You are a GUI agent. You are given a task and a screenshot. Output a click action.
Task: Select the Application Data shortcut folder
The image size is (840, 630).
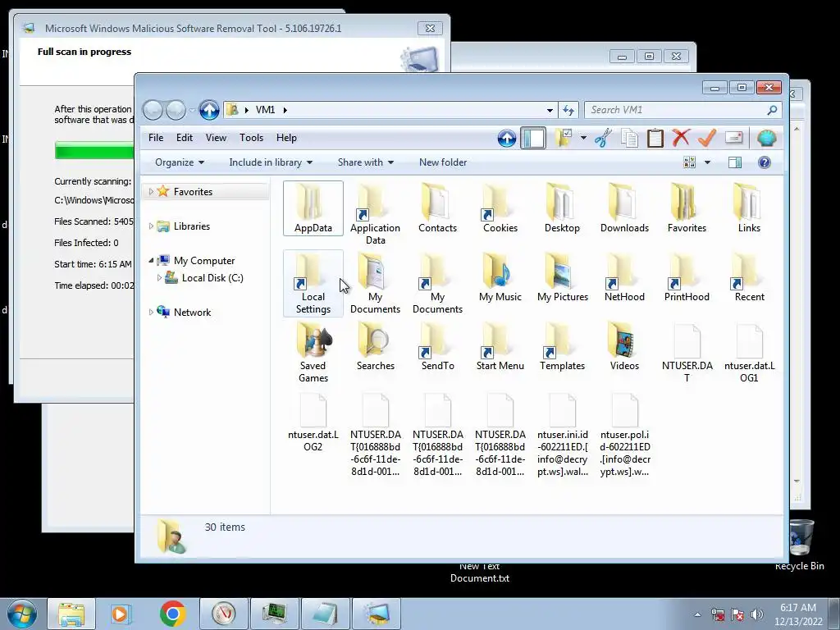tap(375, 214)
